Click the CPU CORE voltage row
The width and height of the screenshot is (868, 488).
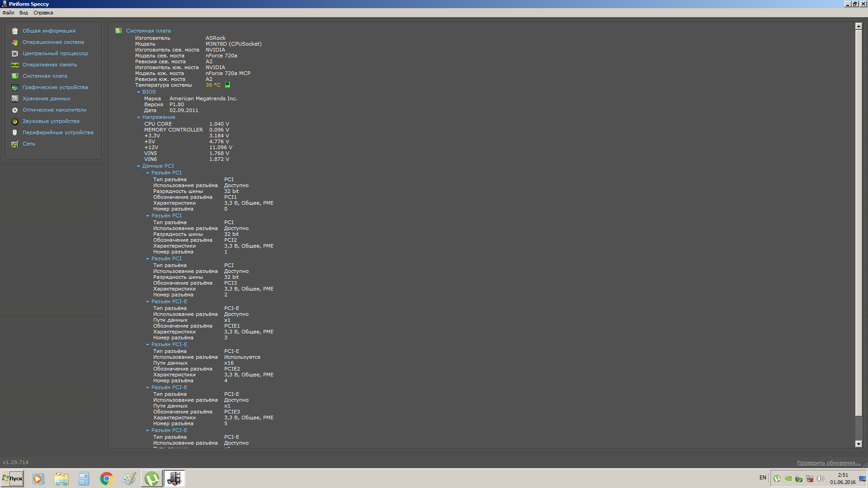click(187, 124)
